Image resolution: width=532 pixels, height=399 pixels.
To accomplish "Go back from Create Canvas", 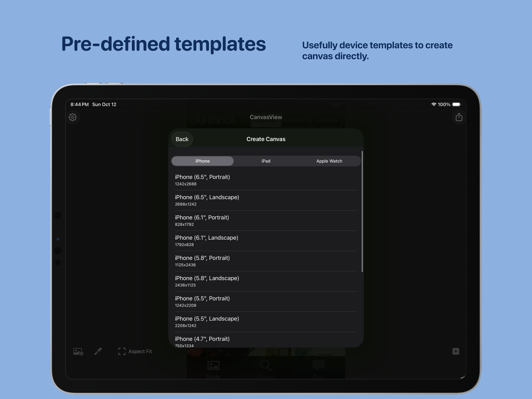I will pos(182,139).
